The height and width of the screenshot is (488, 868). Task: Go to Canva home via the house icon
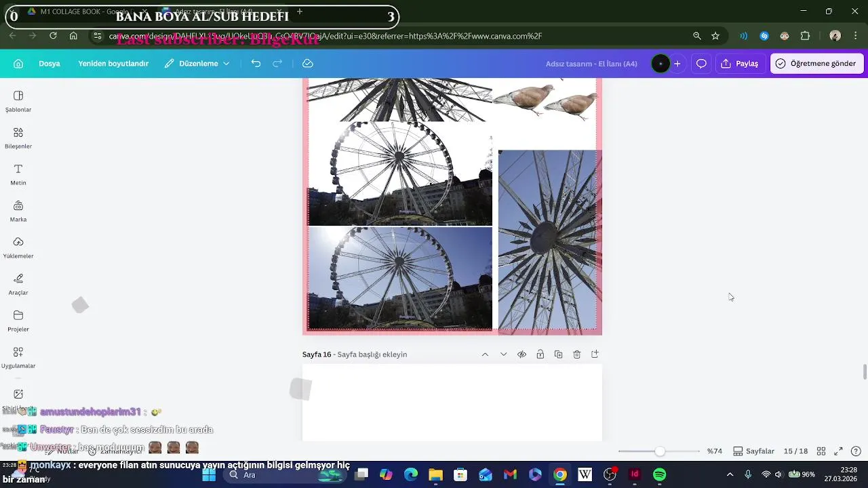click(18, 64)
